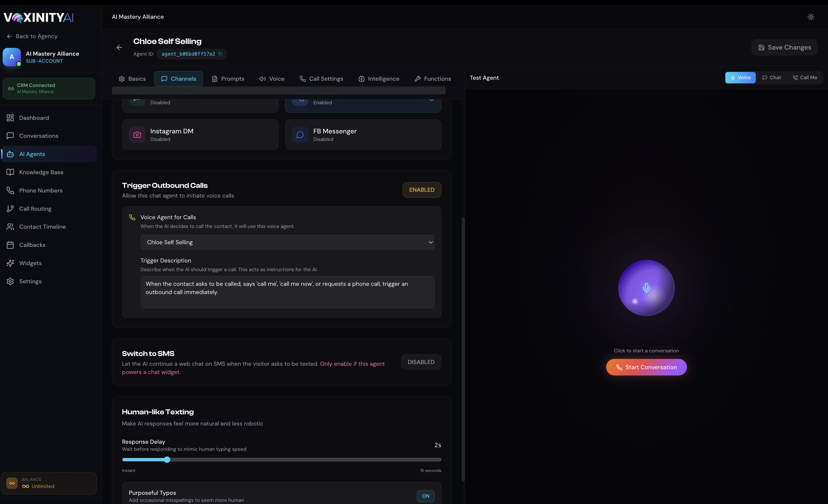Click the tabs horizontal scrollbar

coord(279,90)
